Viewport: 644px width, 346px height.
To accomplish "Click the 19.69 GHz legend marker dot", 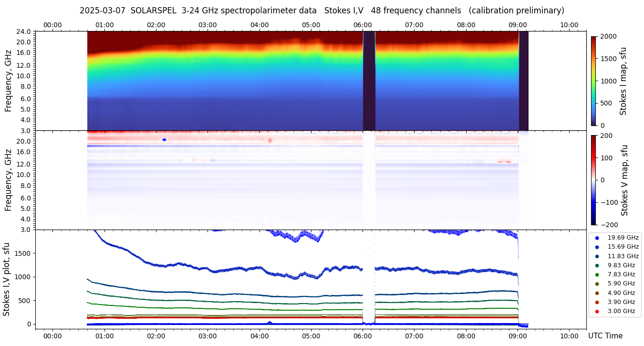I will point(597,238).
